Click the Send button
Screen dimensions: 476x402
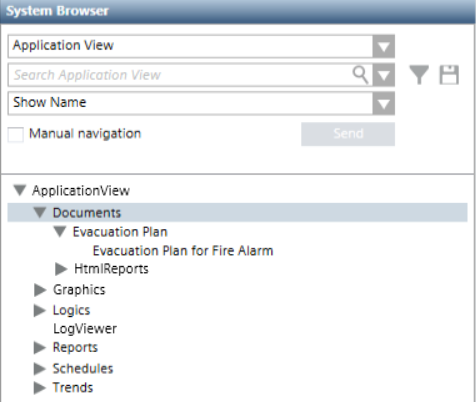click(x=348, y=134)
